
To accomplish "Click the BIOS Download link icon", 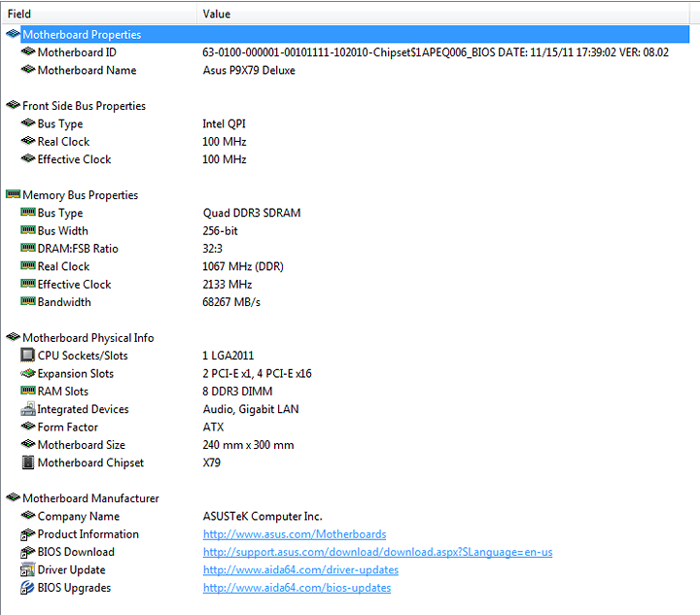I will (x=27, y=552).
